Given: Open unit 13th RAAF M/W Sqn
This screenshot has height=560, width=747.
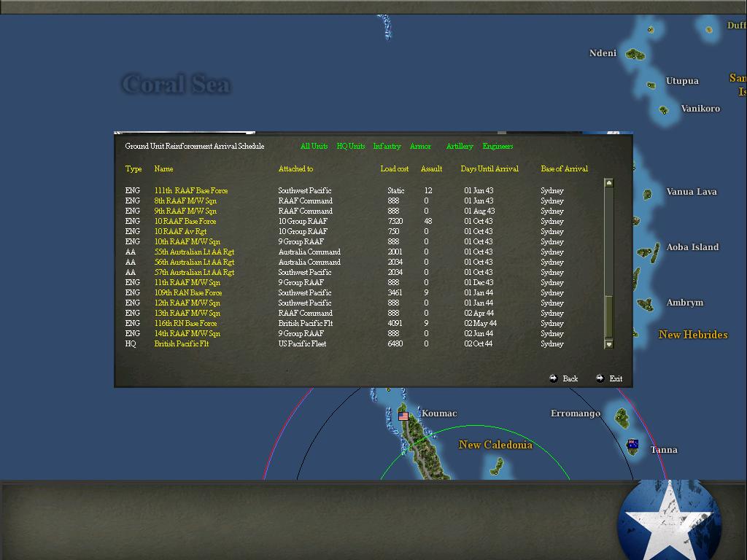Looking at the screenshot, I should (187, 314).
